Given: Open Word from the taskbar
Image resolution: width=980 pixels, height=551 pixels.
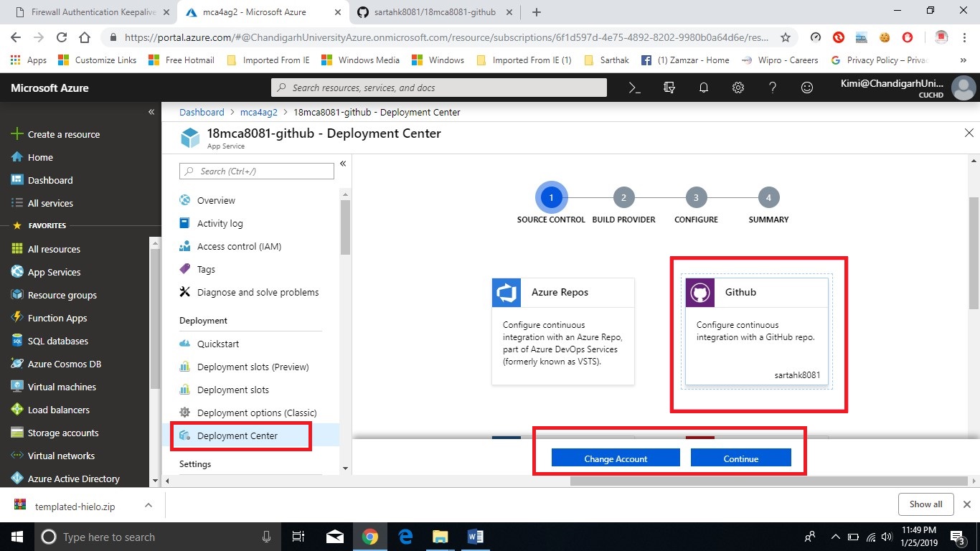Looking at the screenshot, I should [x=475, y=536].
